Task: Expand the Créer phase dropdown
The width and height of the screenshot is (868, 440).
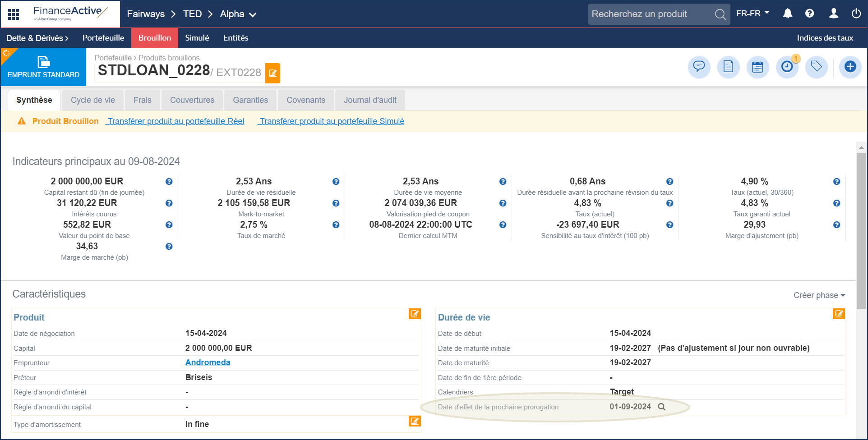Action: (x=819, y=295)
